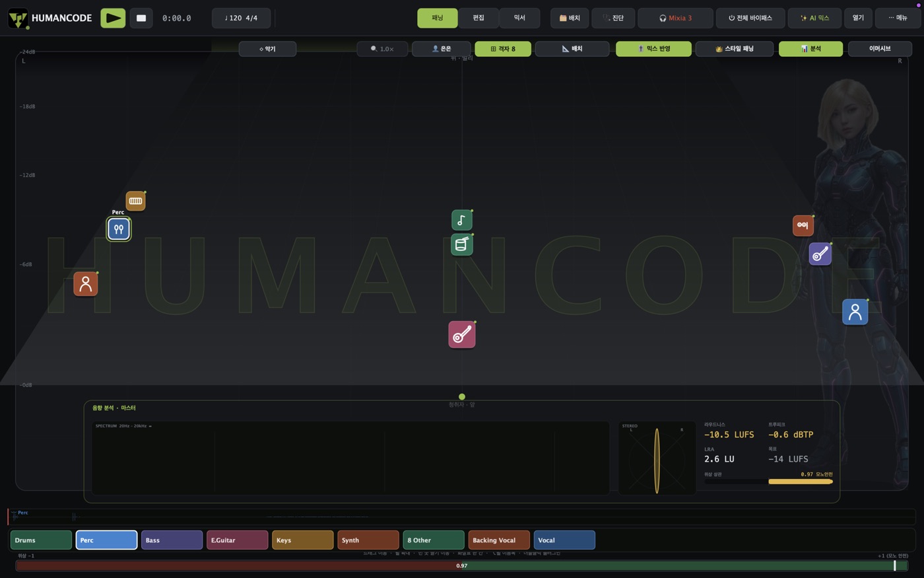Click the green listener dot at stage front
This screenshot has width=924, height=578.
click(462, 397)
